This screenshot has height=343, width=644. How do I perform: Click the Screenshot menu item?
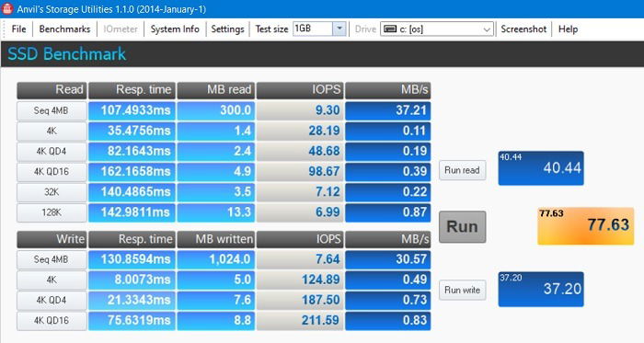click(x=523, y=29)
